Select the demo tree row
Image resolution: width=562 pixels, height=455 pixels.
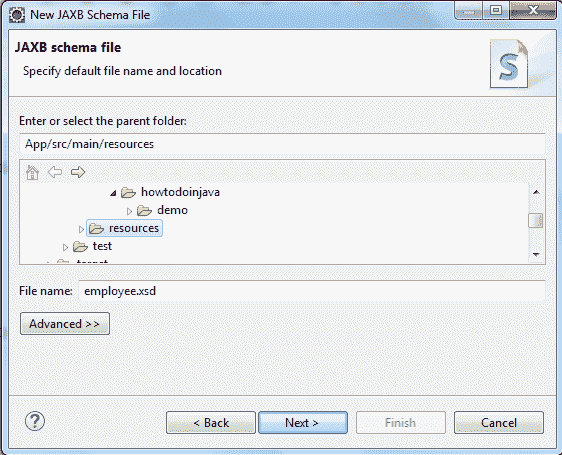(x=162, y=210)
